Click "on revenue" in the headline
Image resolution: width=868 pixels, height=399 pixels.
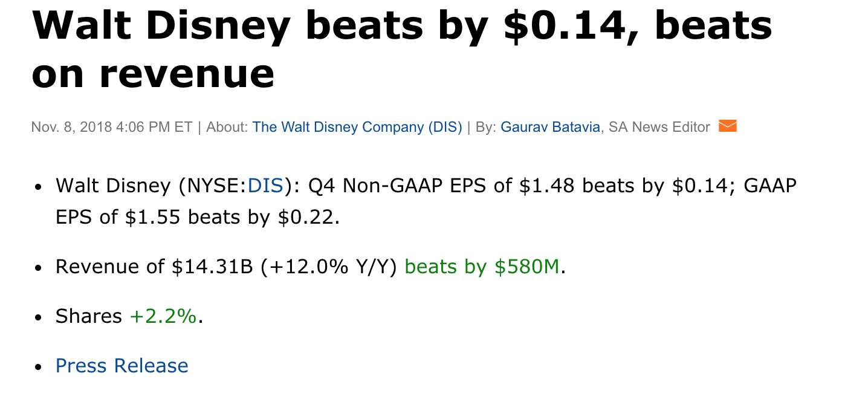pyautogui.click(x=153, y=74)
